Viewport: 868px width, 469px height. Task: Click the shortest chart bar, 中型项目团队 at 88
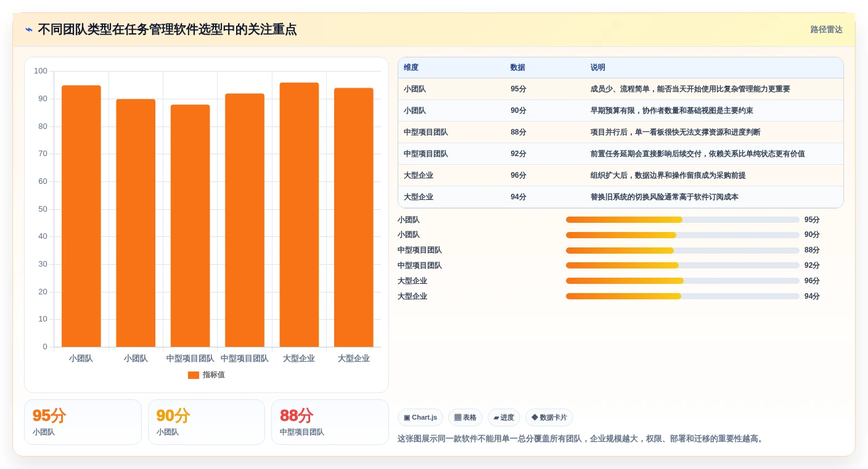190,226
